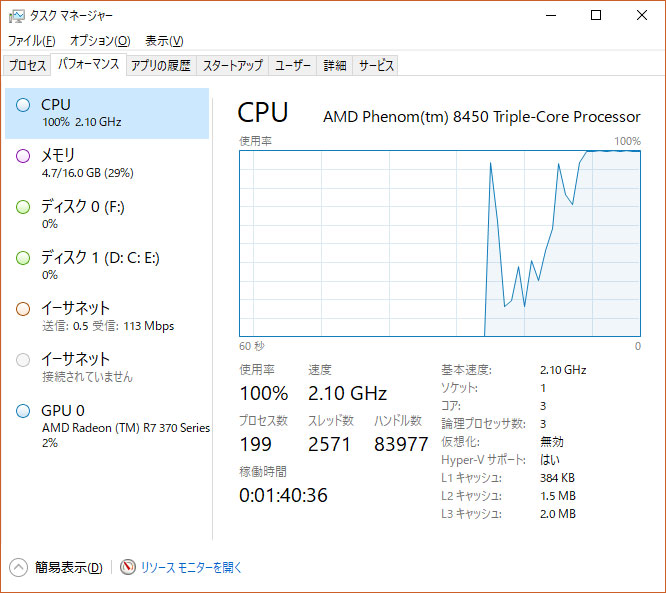Screen dimensions: 666x593
Task: Switch to the アプリの履歴 tab
Action: click(161, 65)
